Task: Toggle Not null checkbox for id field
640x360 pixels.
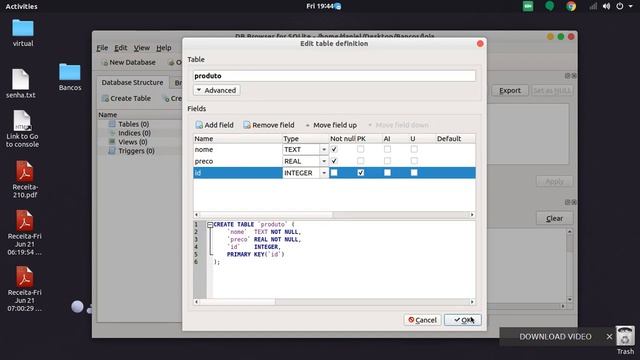Action: pos(334,173)
